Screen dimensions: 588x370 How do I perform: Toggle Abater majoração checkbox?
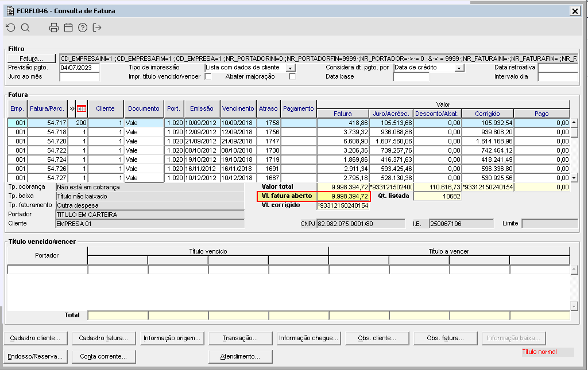tap(292, 76)
